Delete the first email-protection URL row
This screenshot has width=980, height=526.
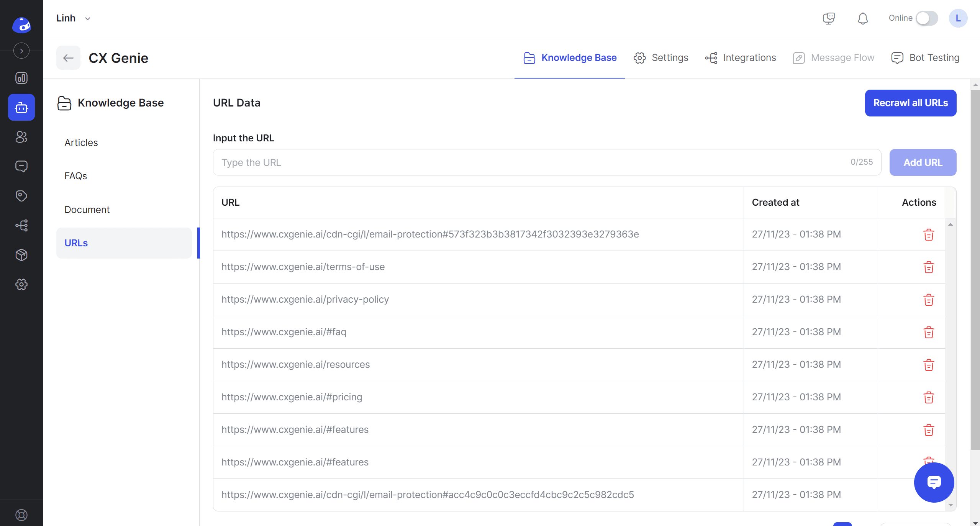tap(928, 234)
